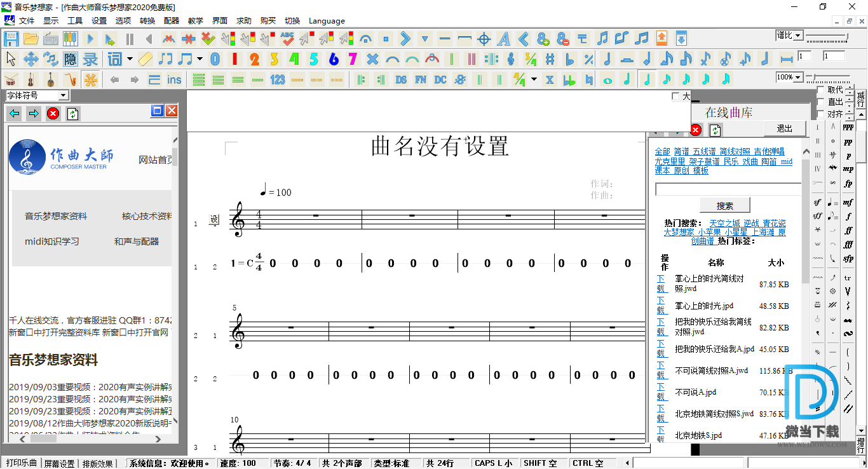The height and width of the screenshot is (469, 868).
Task: Click the ABC spell-check icon
Action: [x=287, y=39]
